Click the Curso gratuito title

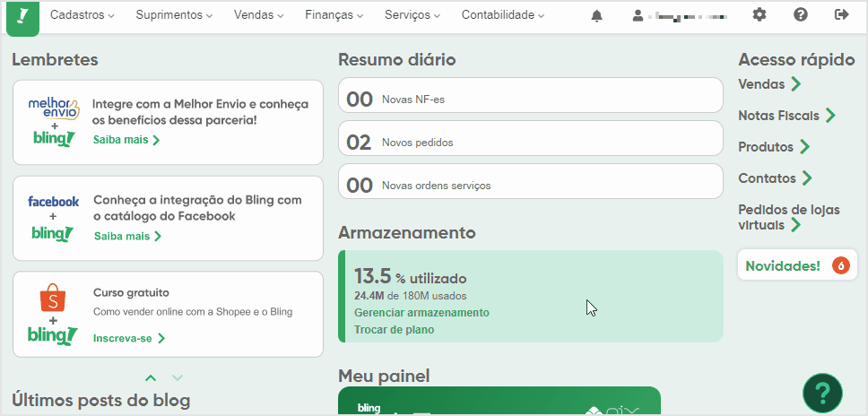tap(131, 292)
